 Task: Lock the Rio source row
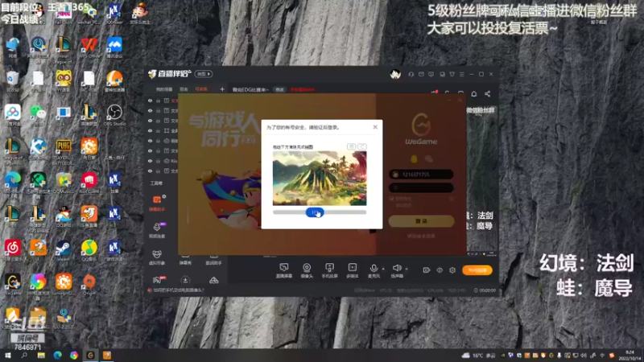pyautogui.click(x=158, y=161)
